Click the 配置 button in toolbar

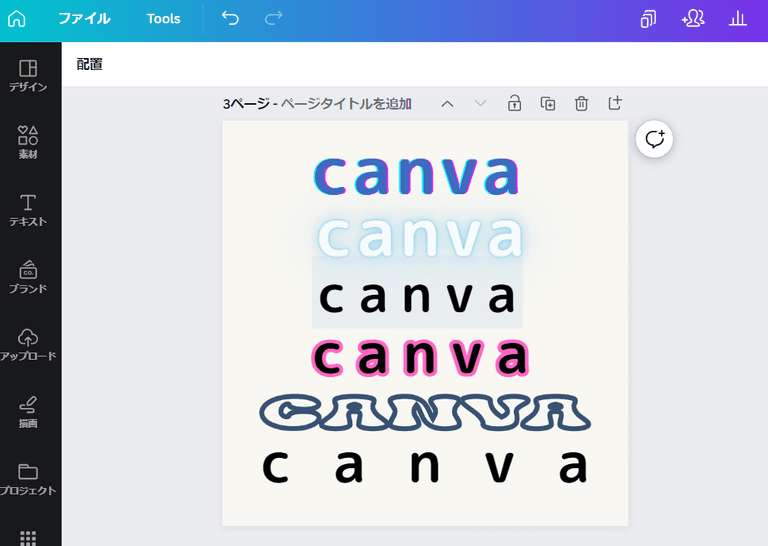click(90, 64)
